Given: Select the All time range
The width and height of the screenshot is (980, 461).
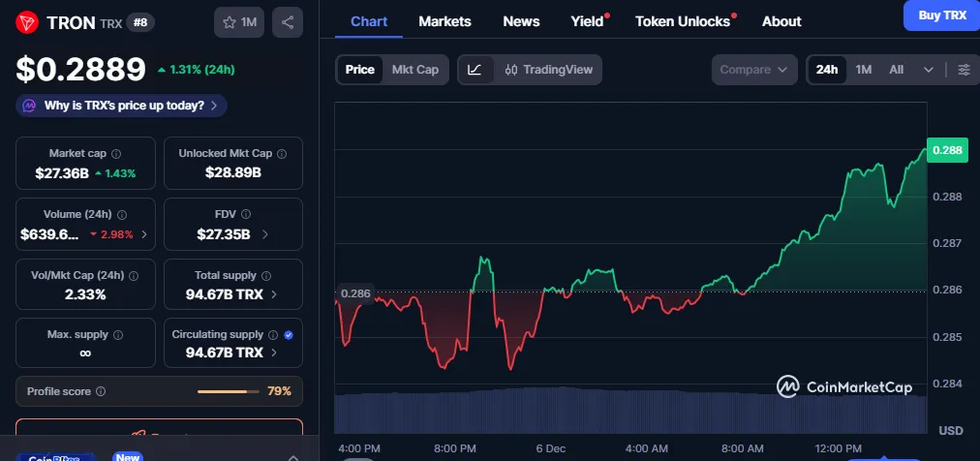Looking at the screenshot, I should (x=897, y=70).
